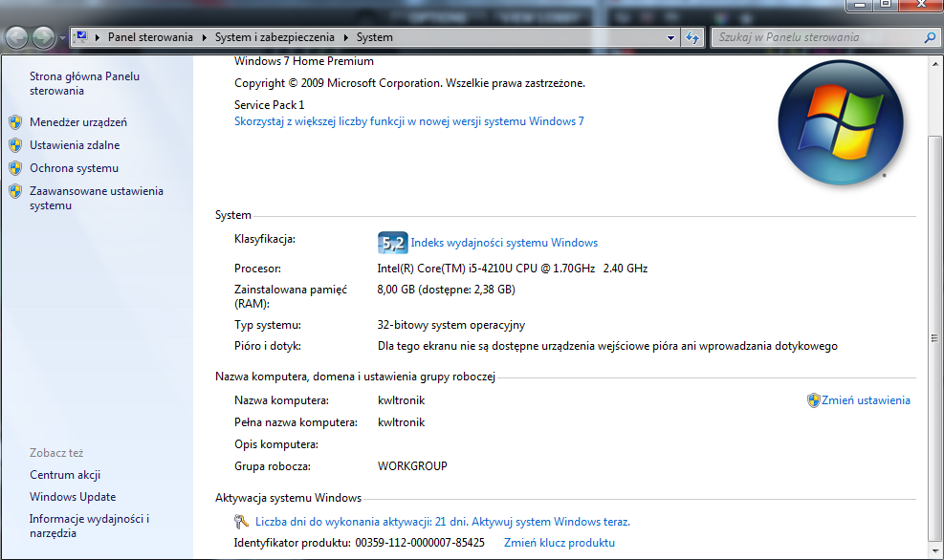Screen dimensions: 944x560
Task: Click the Windows logo image
Action: 841,122
